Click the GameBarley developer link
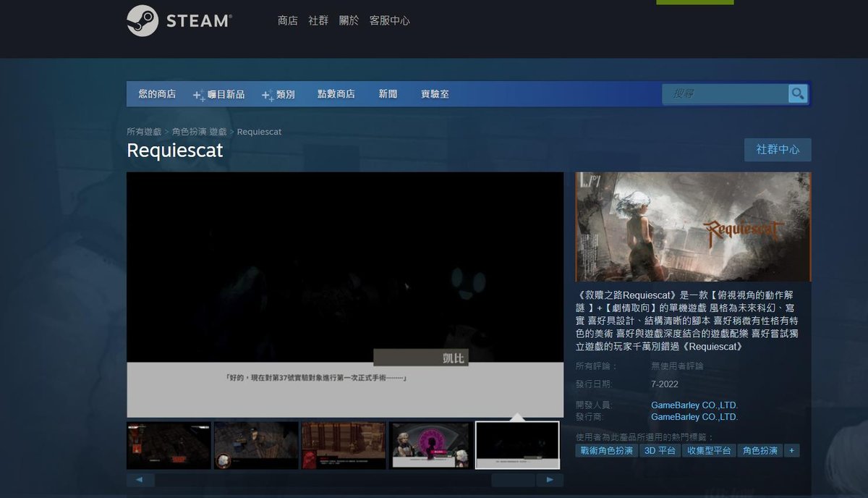 pos(694,405)
